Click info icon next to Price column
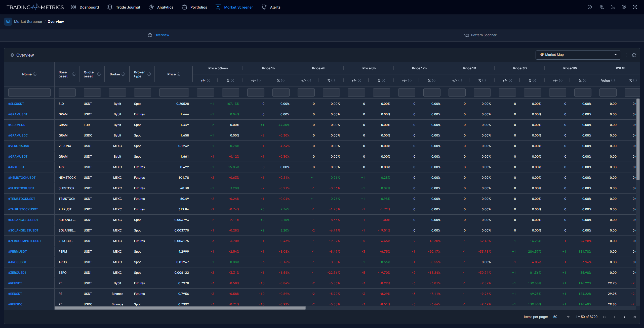The width and height of the screenshot is (644, 328). tap(179, 74)
